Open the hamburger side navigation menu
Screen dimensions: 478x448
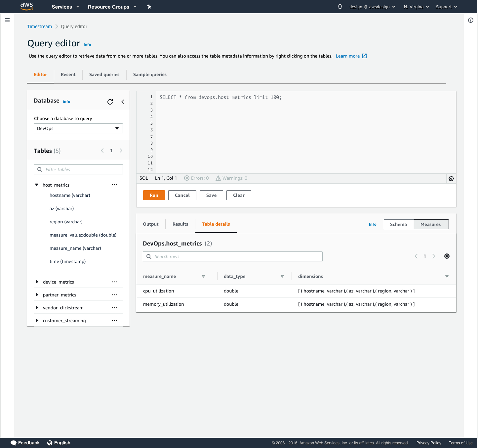click(7, 20)
